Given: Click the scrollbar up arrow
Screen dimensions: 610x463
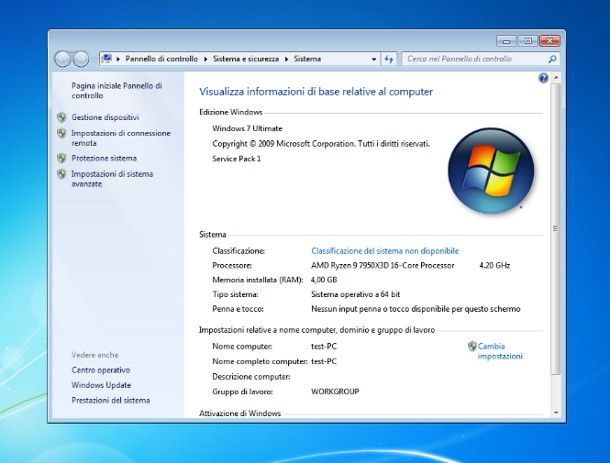Looking at the screenshot, I should point(556,78).
